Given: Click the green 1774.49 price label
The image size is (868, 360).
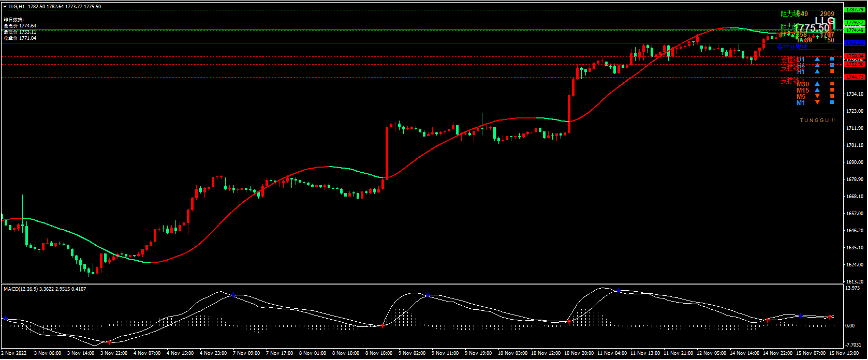Looking at the screenshot, I should pyautogui.click(x=855, y=31).
